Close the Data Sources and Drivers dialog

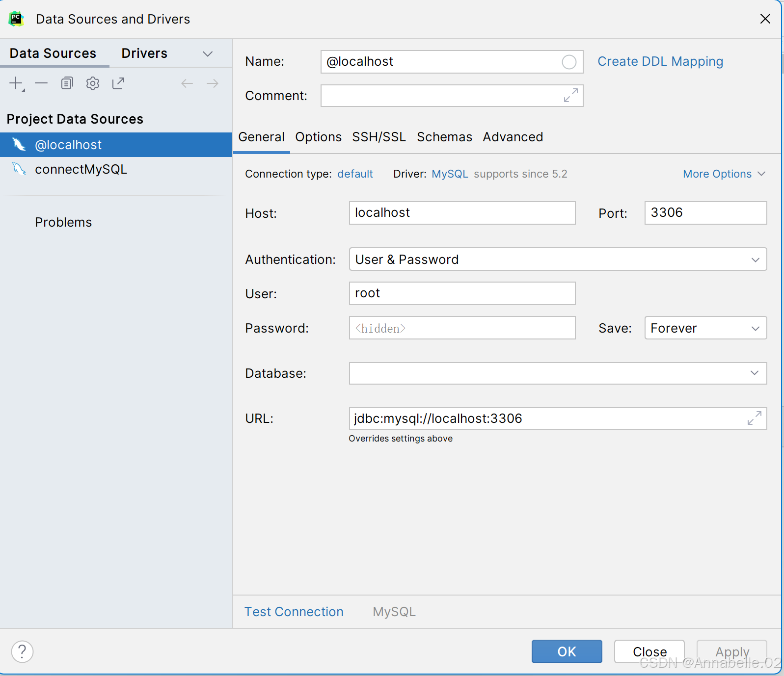(x=765, y=19)
